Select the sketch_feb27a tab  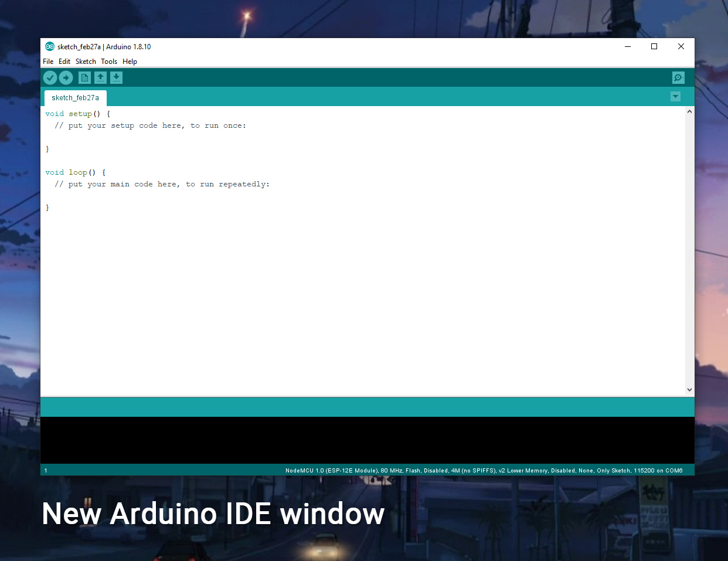pyautogui.click(x=76, y=98)
